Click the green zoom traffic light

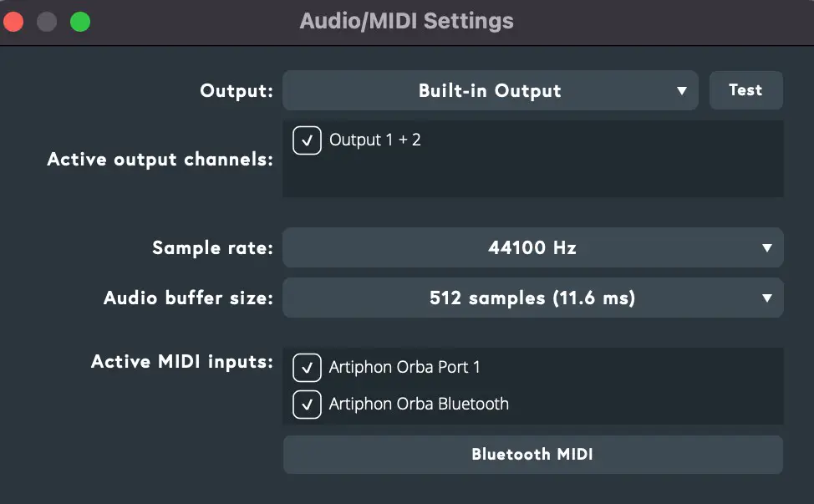79,21
